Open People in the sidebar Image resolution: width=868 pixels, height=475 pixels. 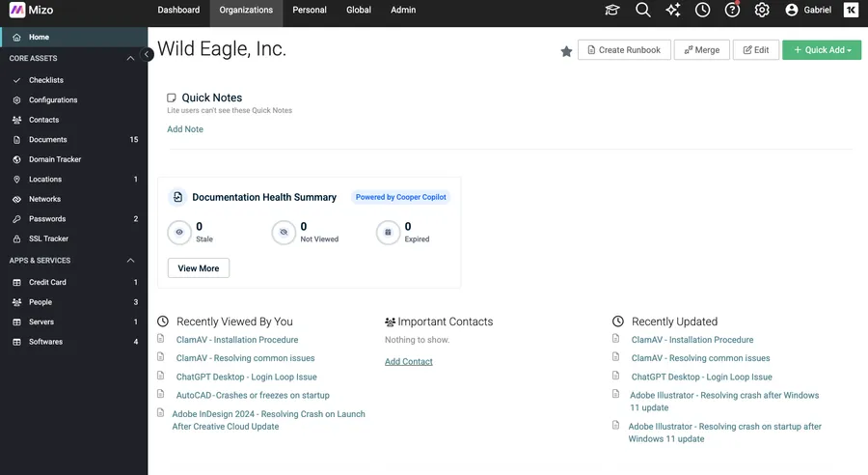click(73, 302)
